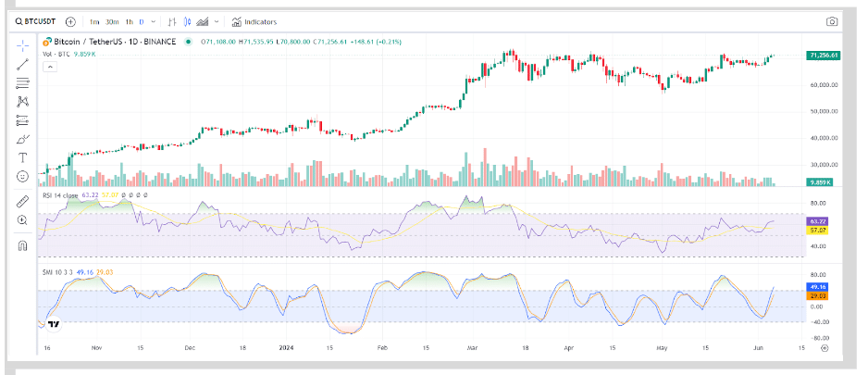868x375 pixels.
Task: Open the Fibonacci retracement tool
Action: [23, 83]
